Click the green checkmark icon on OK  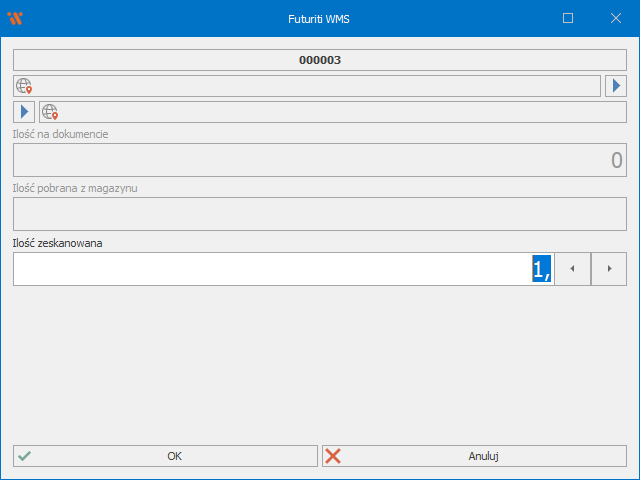pyautogui.click(x=25, y=456)
